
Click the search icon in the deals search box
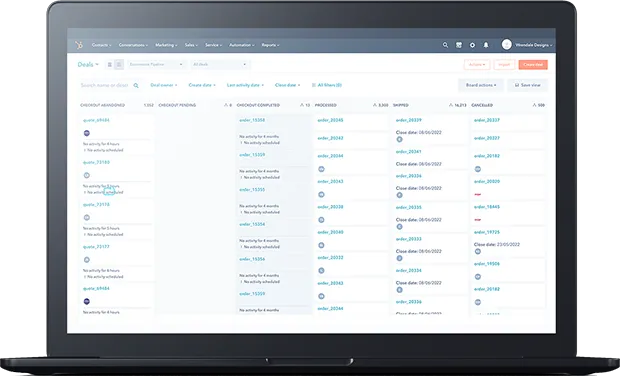tap(136, 85)
